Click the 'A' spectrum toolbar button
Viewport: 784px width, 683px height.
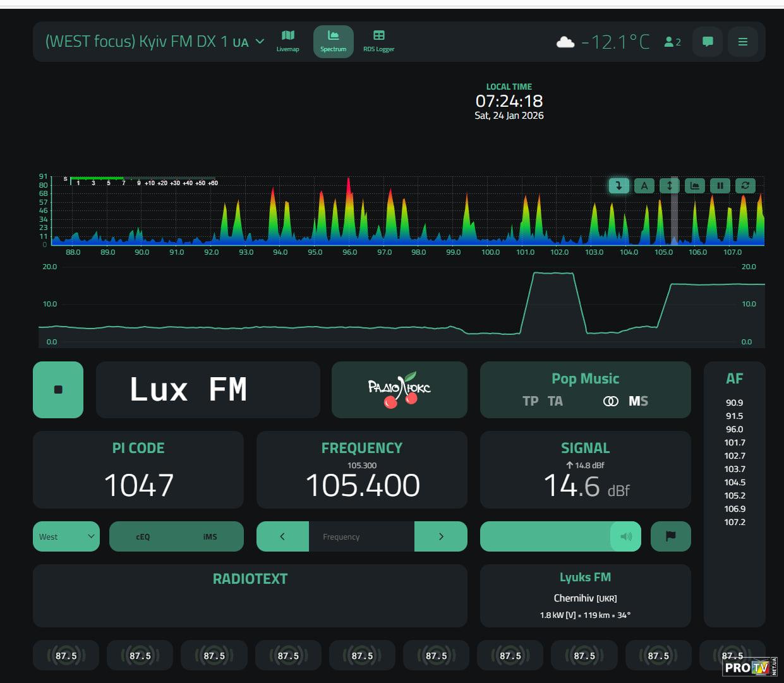(644, 185)
